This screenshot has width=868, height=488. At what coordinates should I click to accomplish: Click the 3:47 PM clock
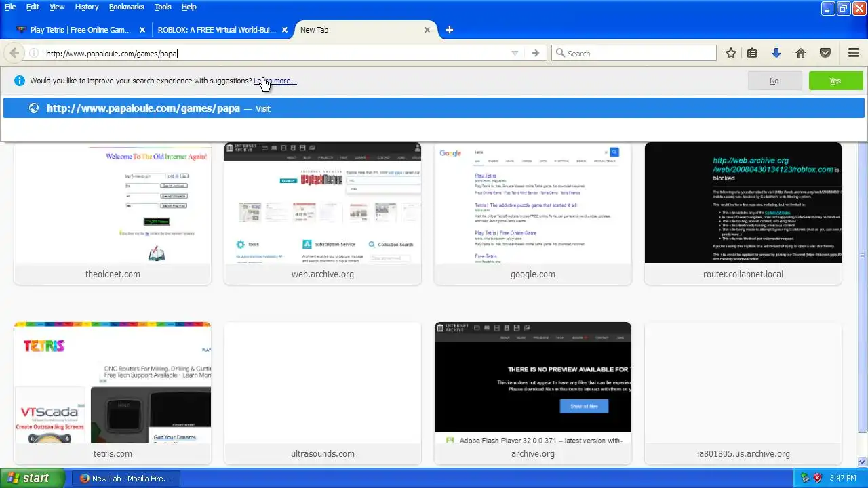(843, 478)
